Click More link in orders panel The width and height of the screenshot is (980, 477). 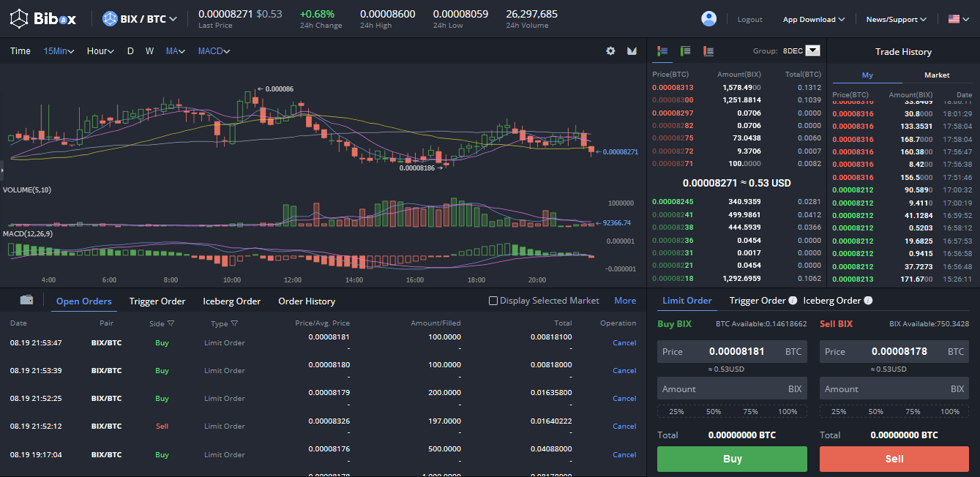[x=625, y=301]
